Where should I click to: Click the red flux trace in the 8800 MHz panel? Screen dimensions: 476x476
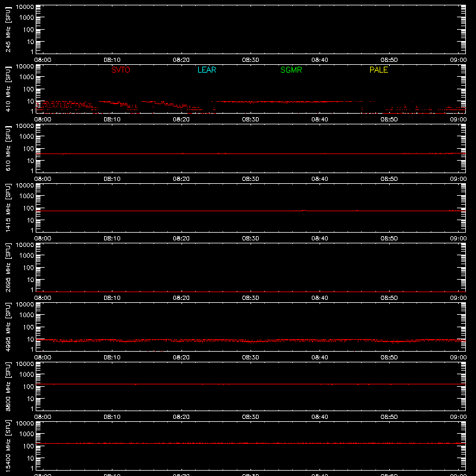click(x=250, y=384)
